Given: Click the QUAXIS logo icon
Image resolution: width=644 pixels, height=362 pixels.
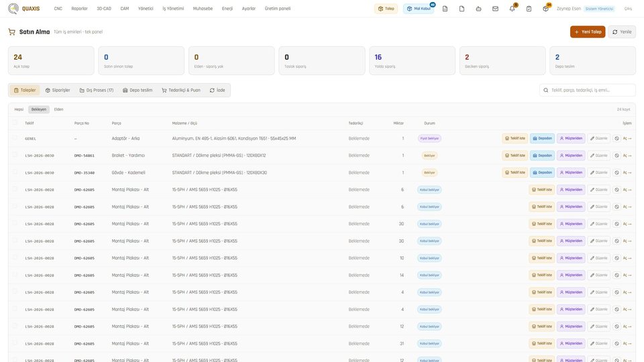Looking at the screenshot, I should coord(13,8).
